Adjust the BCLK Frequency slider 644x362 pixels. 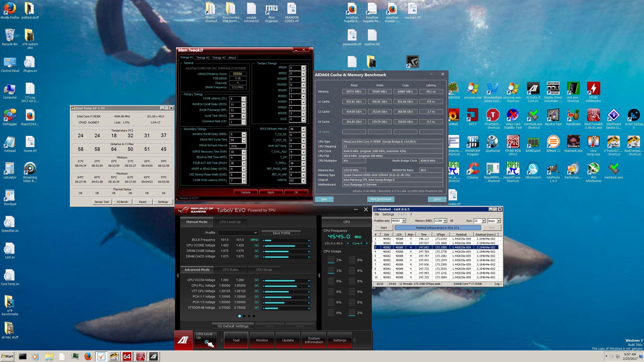point(286,241)
